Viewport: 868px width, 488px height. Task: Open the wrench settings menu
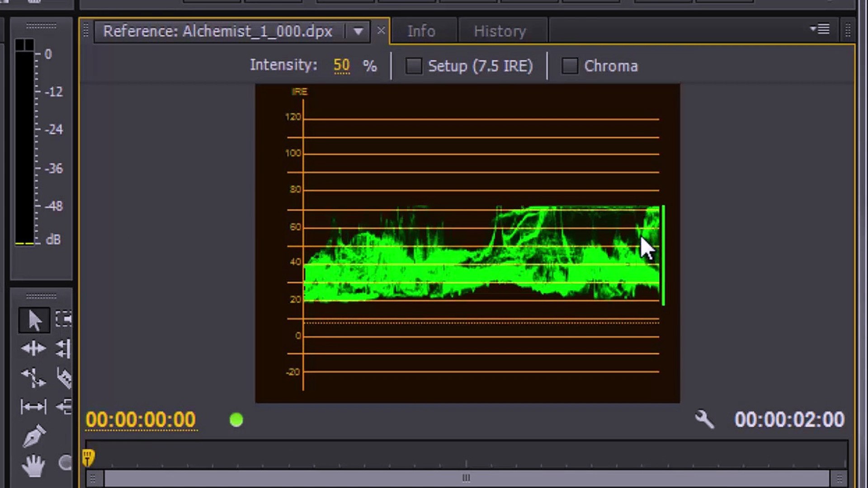[x=704, y=419]
